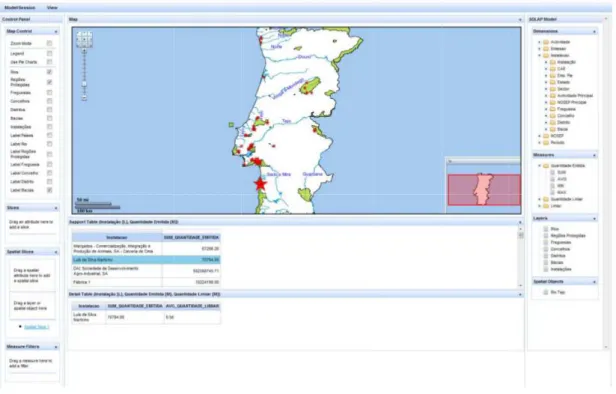Collapse the Dimensions section
The image size is (616, 394).
click(594, 31)
